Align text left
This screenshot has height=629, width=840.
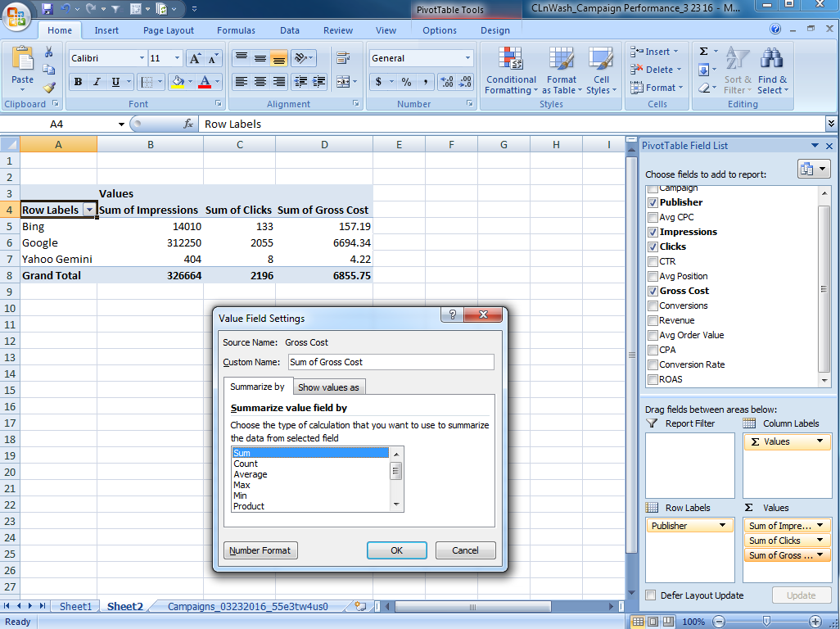point(242,82)
